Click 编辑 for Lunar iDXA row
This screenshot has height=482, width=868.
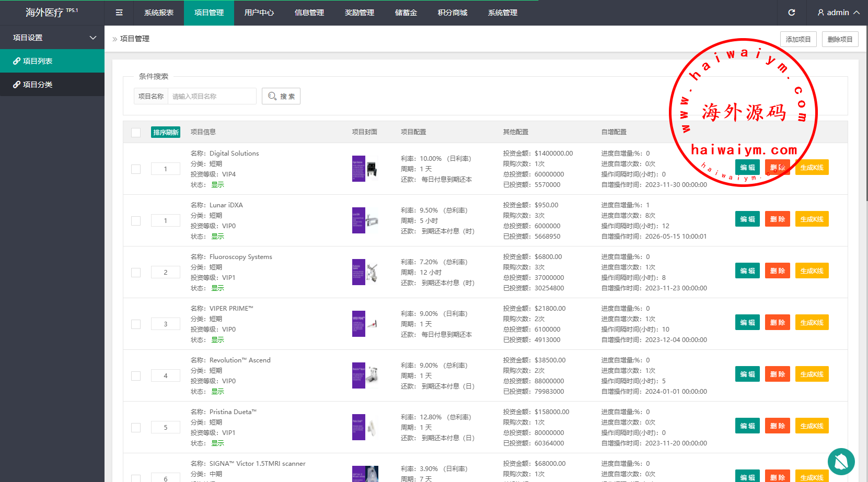click(x=747, y=219)
